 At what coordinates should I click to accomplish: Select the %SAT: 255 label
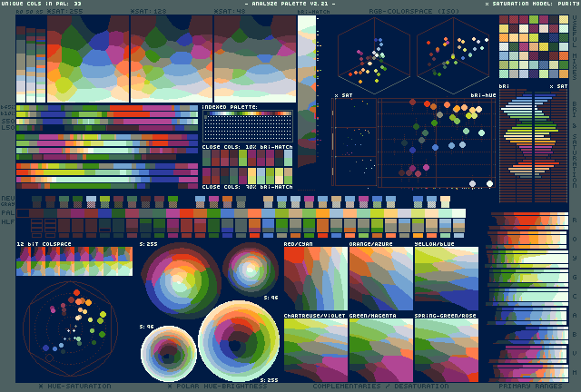tap(65, 12)
